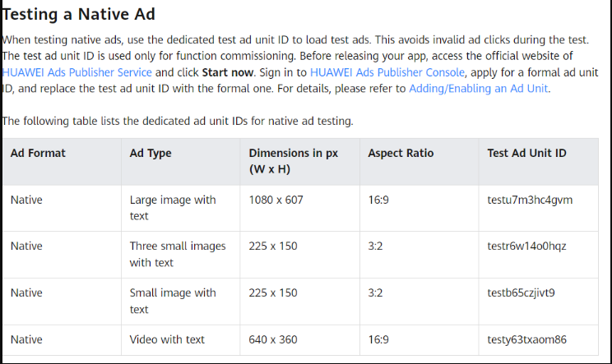Click the Aspect Ratio column header
This screenshot has width=612, height=364.
401,153
